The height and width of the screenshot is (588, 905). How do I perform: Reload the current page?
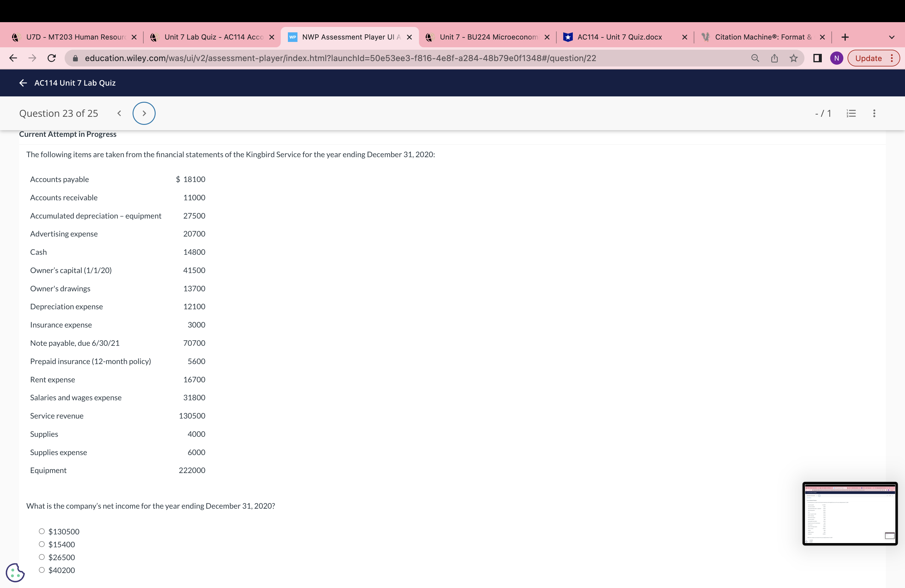coord(52,58)
